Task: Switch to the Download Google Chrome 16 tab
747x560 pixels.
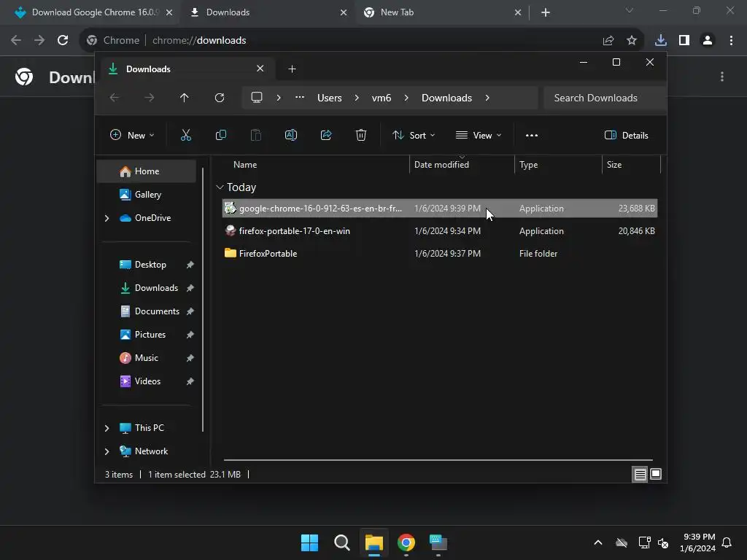Action: (94, 12)
